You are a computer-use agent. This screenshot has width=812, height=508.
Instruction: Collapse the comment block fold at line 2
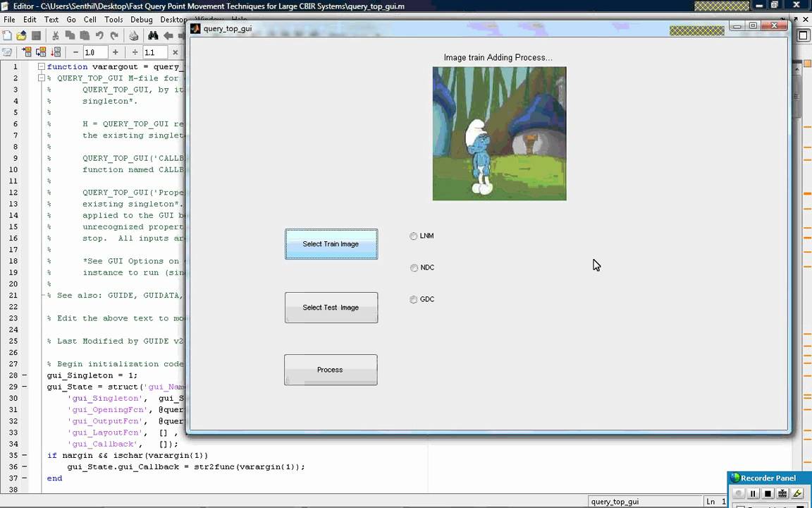pyautogui.click(x=42, y=78)
